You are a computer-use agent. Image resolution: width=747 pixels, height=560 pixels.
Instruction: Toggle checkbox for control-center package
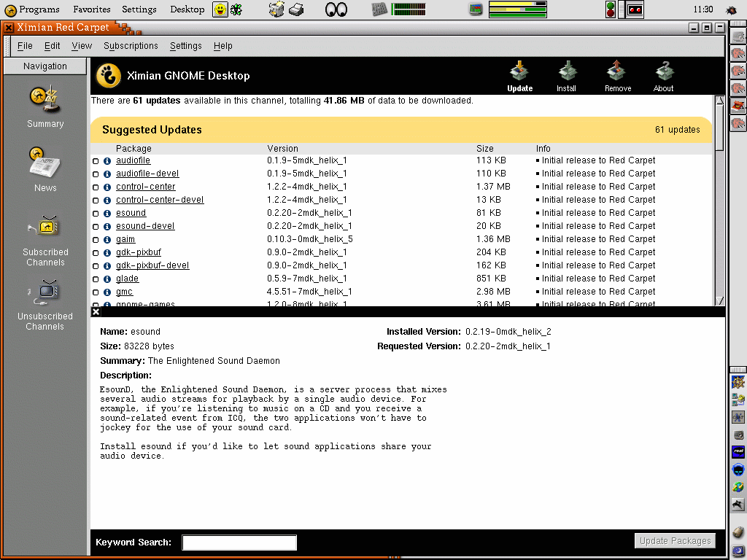pos(96,187)
